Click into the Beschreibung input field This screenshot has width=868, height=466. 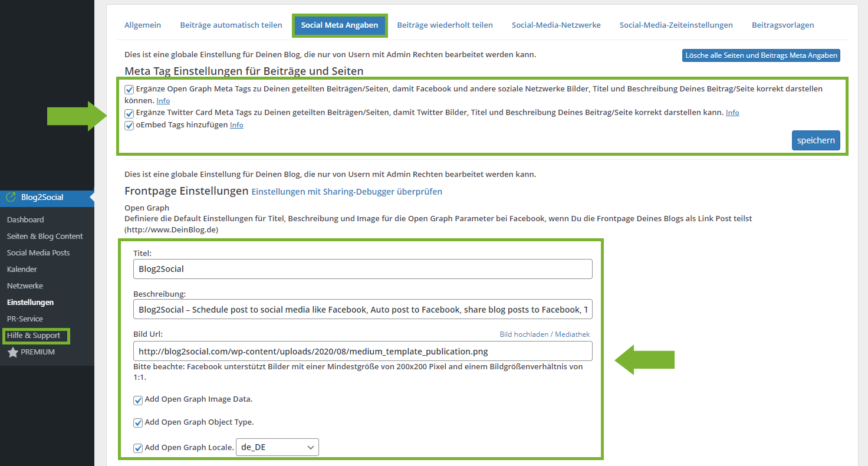click(x=363, y=310)
